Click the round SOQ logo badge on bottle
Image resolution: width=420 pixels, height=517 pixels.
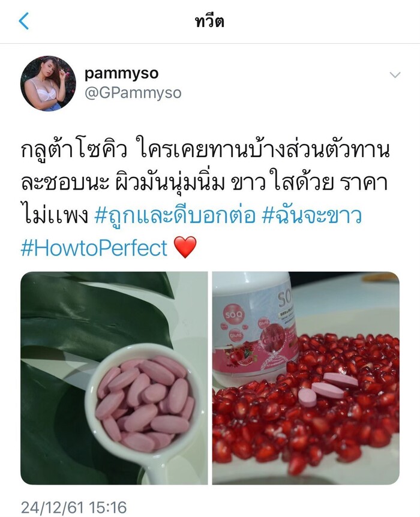pyautogui.click(x=233, y=315)
